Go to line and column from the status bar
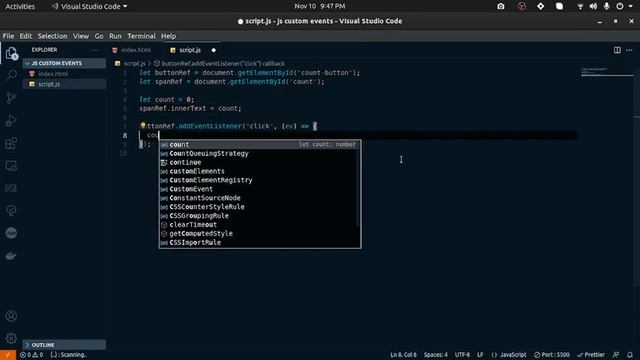 403,355
